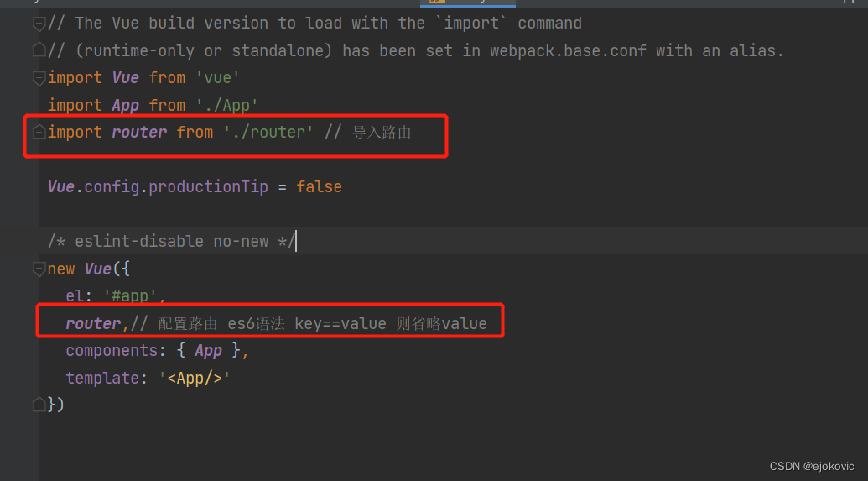Image resolution: width=868 pixels, height=481 pixels.
Task: Click the '<App/>' template string
Action: pos(195,378)
